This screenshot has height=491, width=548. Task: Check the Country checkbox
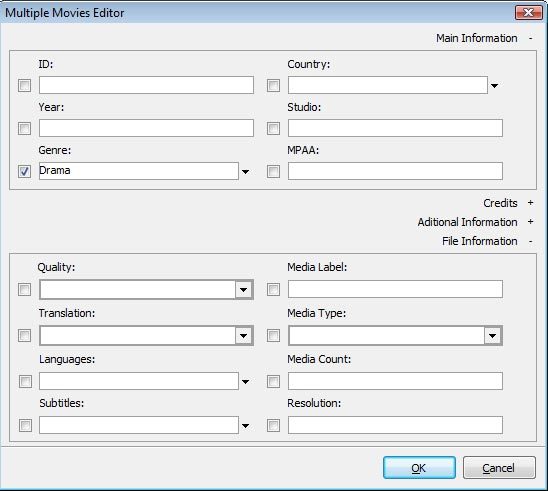click(273, 85)
